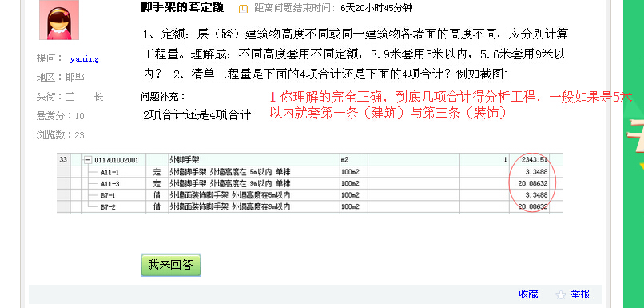
Task: Click the row number 33 cell
Action: (63, 160)
